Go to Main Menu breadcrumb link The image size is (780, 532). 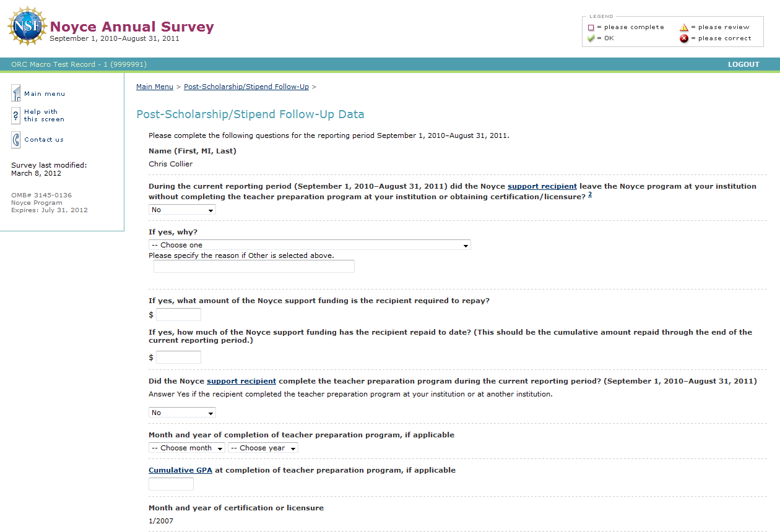tap(155, 87)
